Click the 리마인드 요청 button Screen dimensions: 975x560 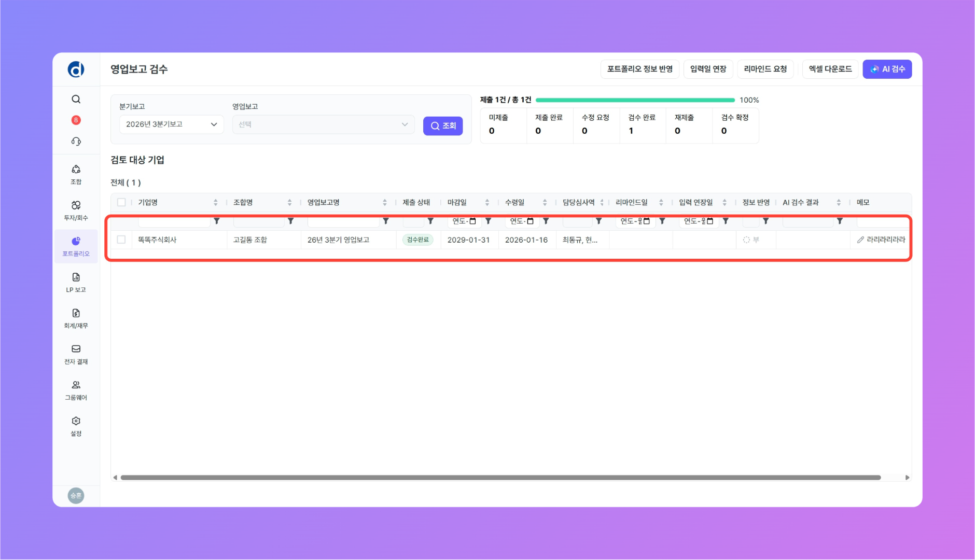[765, 69]
